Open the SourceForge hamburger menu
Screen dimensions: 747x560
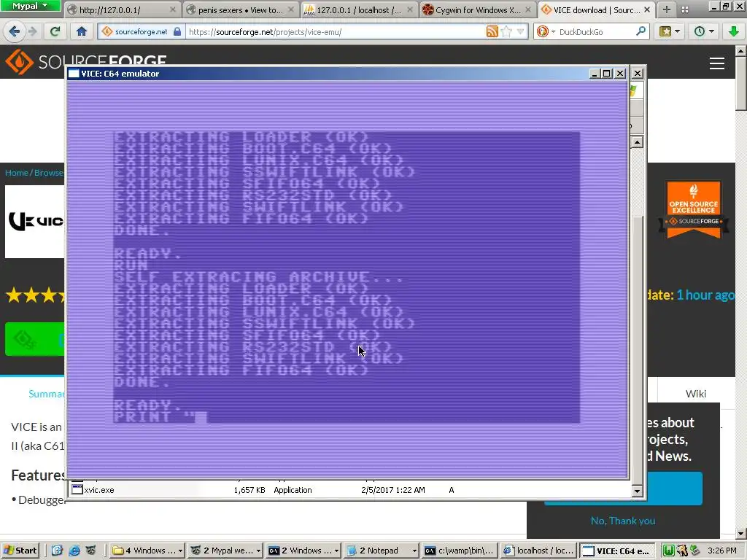[716, 63]
